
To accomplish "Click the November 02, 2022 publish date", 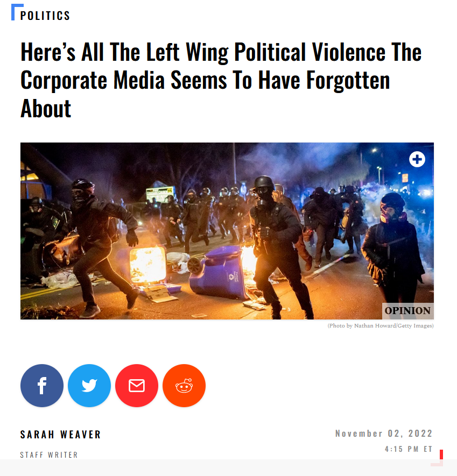I will (x=384, y=434).
